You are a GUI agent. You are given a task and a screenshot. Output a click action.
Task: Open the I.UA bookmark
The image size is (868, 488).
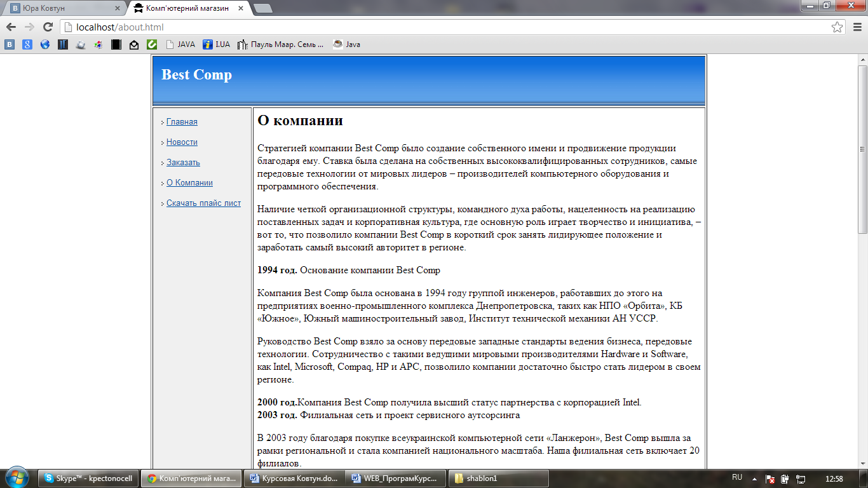pyautogui.click(x=217, y=44)
